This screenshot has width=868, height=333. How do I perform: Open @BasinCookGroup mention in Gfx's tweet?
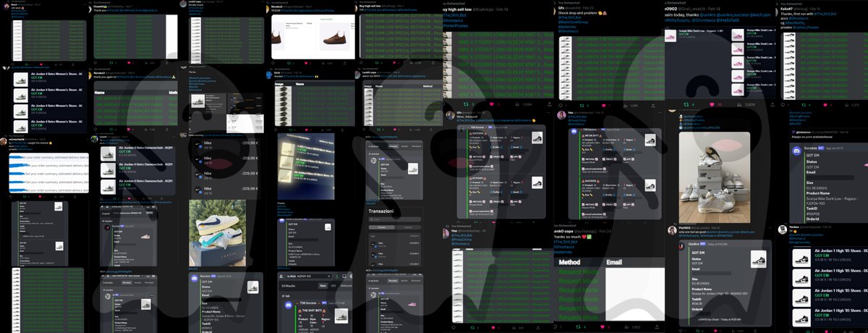(x=573, y=22)
